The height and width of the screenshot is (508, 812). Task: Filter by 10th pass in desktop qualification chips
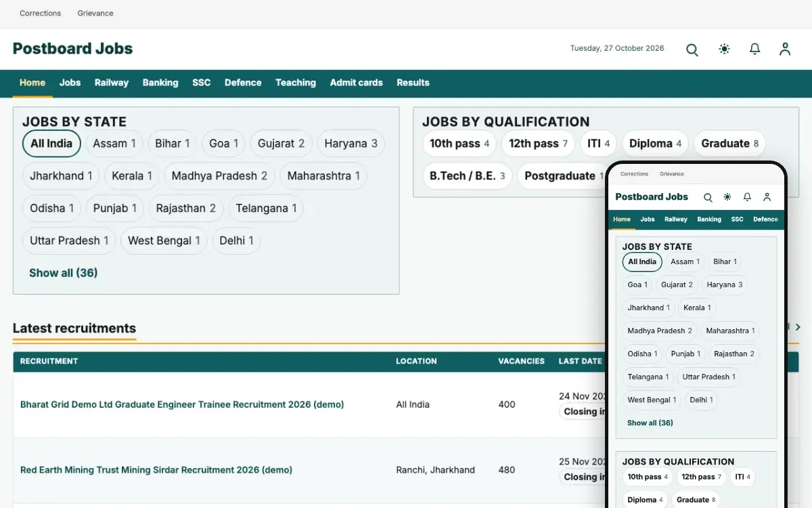click(x=459, y=144)
